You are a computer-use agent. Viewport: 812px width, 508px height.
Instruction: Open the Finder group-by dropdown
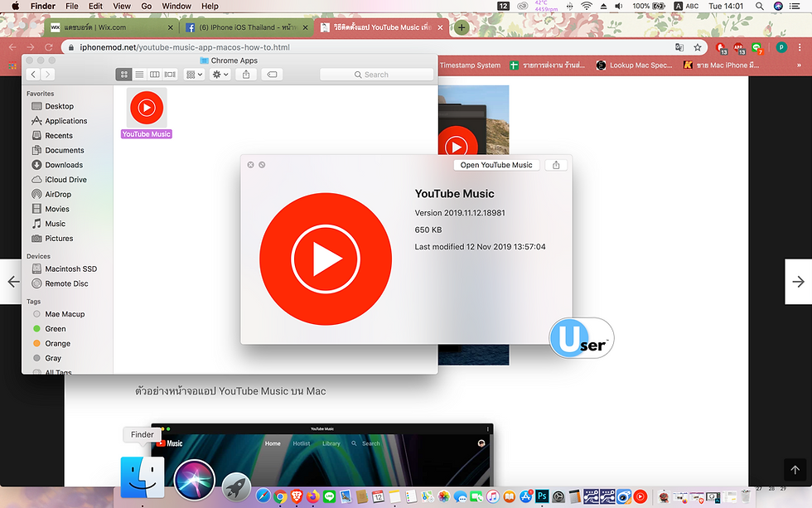click(x=194, y=75)
